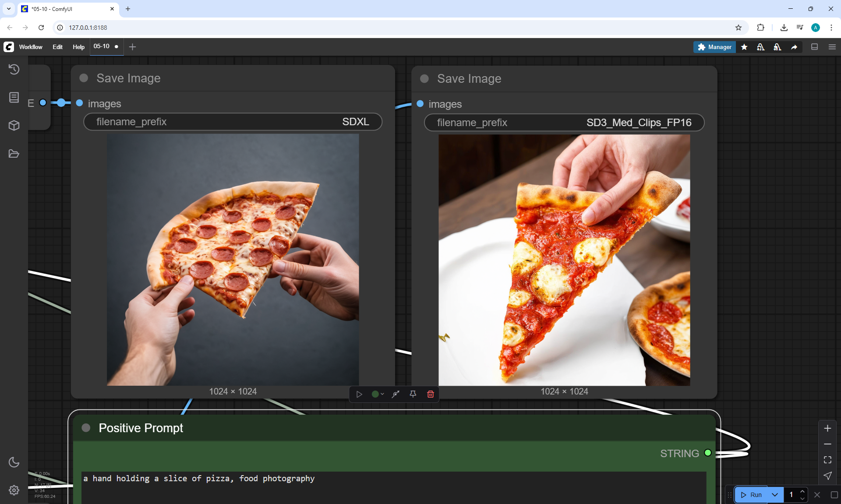Open the queue history sidebar panel
This screenshot has width=841, height=504.
pos(14,69)
